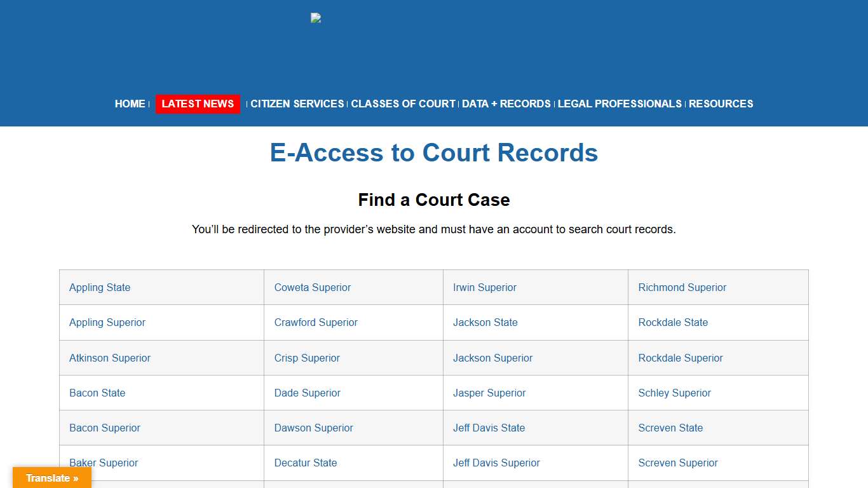Open the CITIZEN SERVICES navigation menu
The width and height of the screenshot is (868, 488).
coord(297,104)
